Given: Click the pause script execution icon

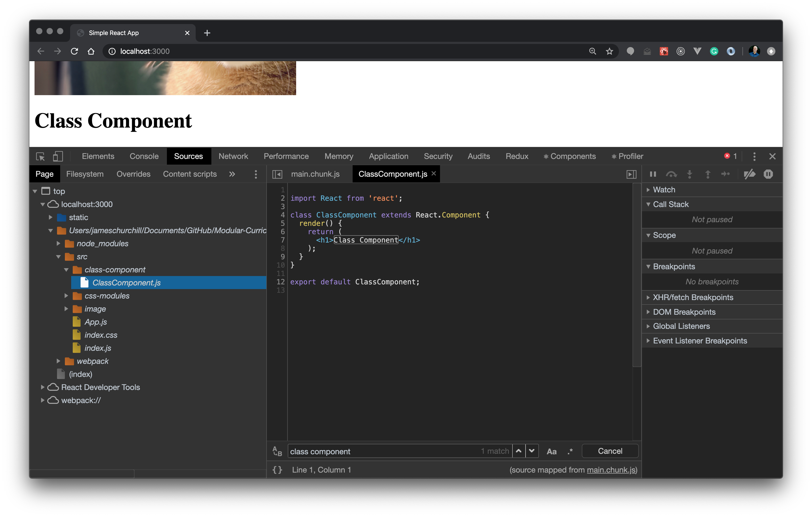Looking at the screenshot, I should (x=653, y=174).
